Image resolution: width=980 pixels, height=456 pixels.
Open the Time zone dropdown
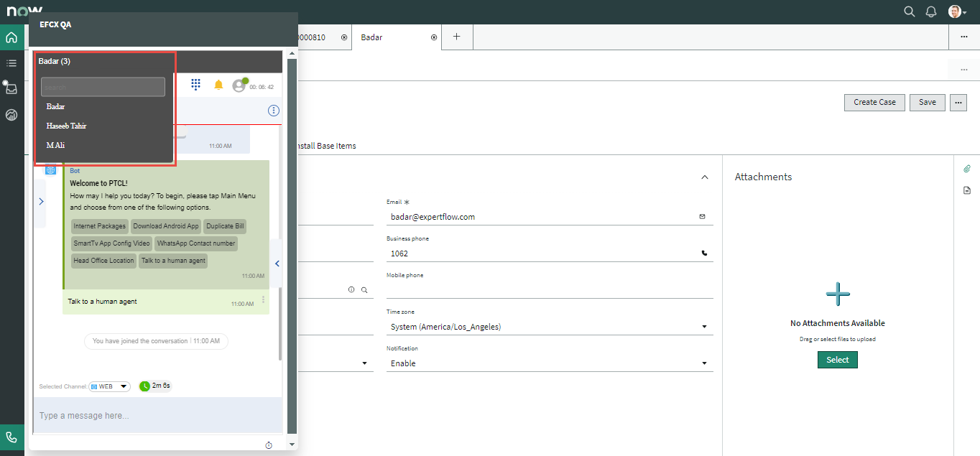tap(550, 327)
